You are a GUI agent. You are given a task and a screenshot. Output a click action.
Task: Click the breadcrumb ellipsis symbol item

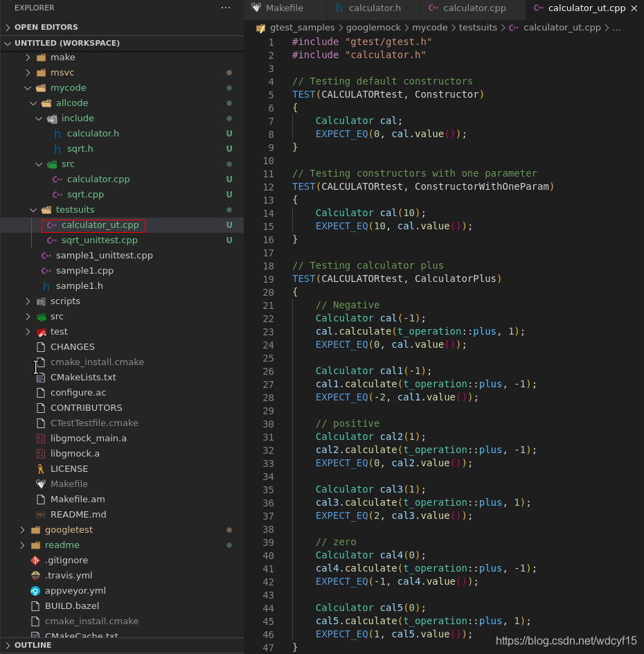pos(617,28)
